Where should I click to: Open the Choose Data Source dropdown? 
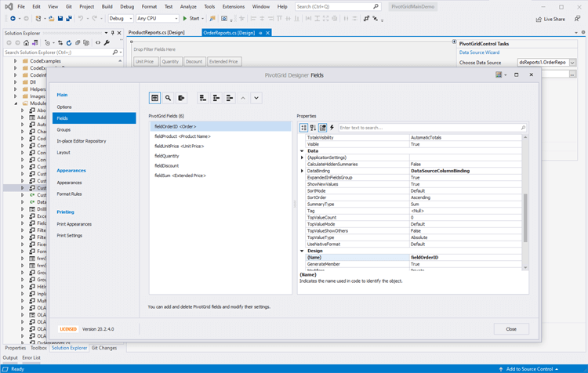click(x=572, y=63)
